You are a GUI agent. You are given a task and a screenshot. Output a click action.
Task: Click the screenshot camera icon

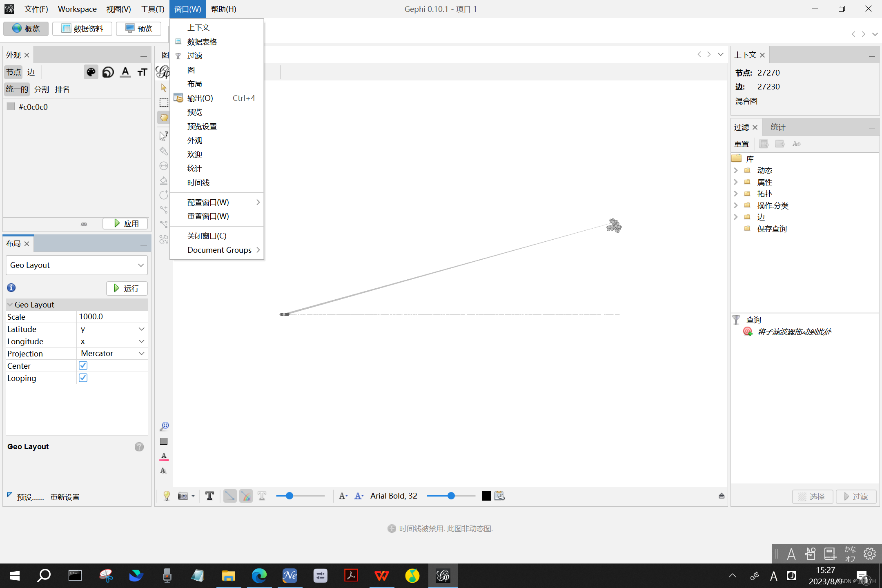tap(183, 496)
